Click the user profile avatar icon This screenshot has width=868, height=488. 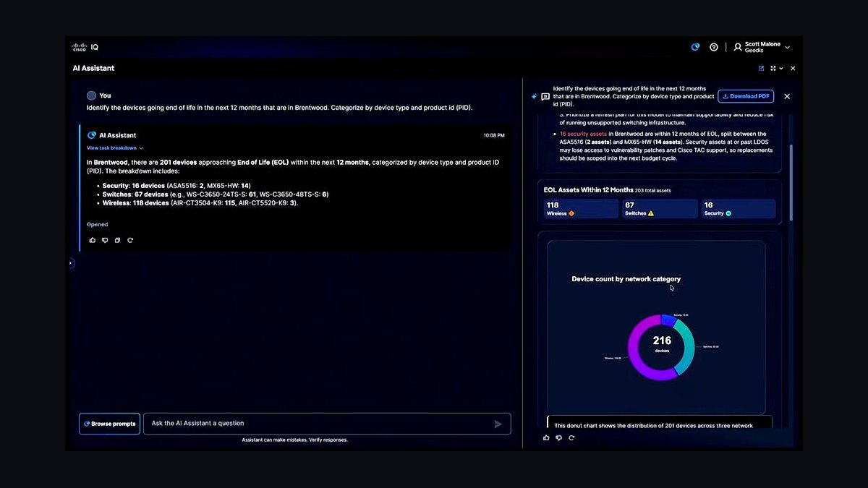click(738, 47)
